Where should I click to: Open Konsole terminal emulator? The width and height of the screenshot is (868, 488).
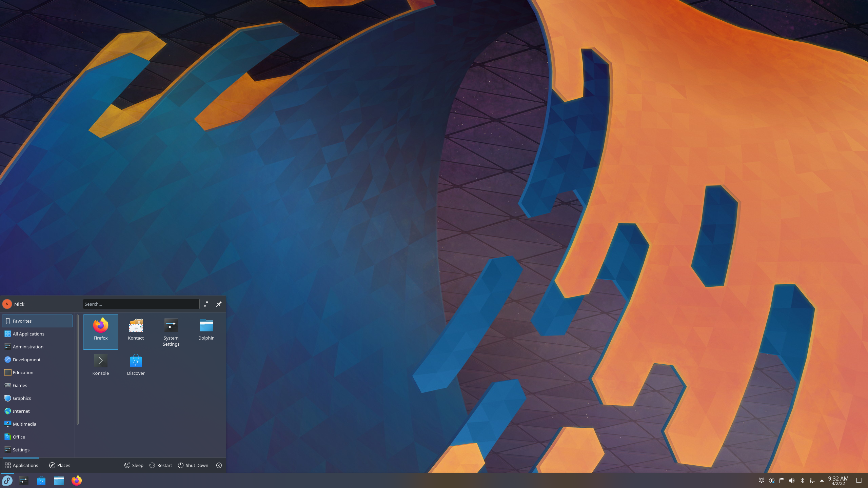100,364
